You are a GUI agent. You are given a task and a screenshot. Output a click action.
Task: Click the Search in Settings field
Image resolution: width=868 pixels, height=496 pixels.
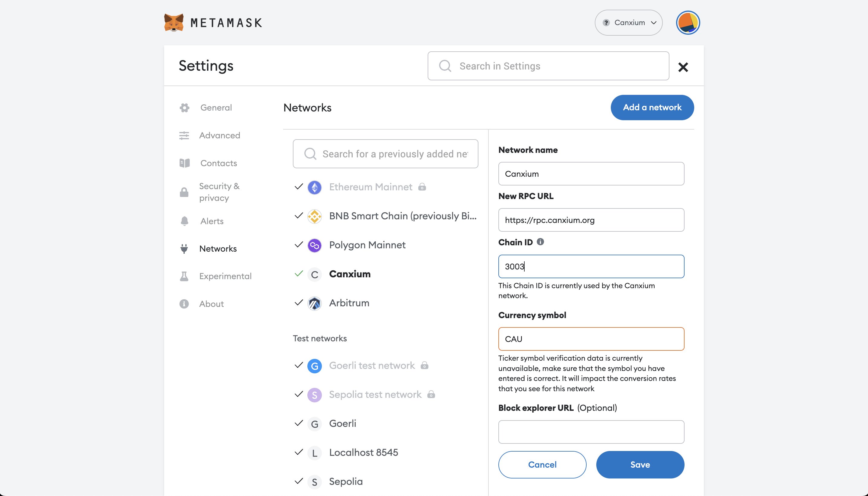coord(548,66)
